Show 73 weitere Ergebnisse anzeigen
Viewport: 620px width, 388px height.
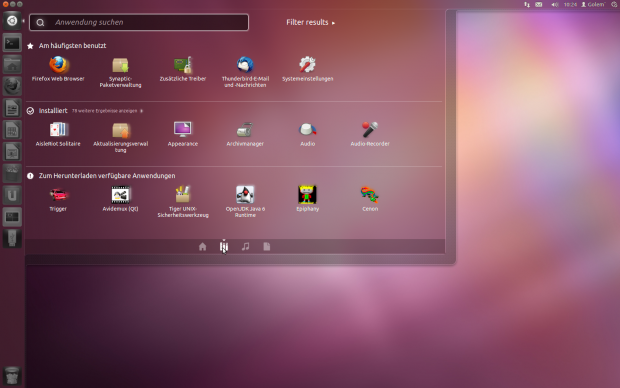click(x=107, y=111)
